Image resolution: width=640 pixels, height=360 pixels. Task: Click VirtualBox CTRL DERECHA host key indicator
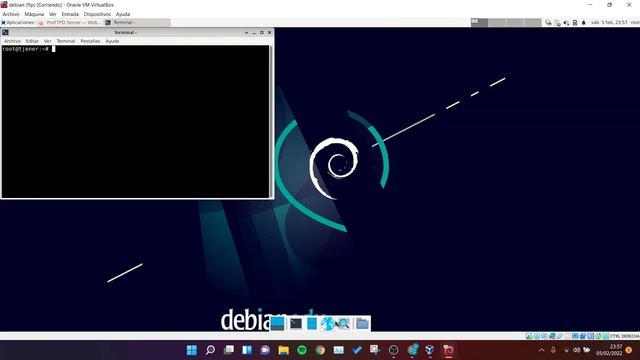624,336
